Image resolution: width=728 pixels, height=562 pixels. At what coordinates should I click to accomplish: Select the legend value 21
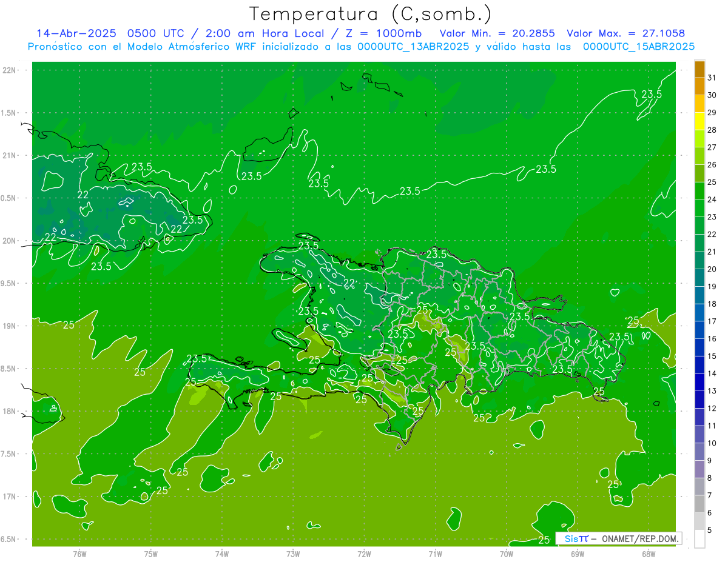[712, 252]
